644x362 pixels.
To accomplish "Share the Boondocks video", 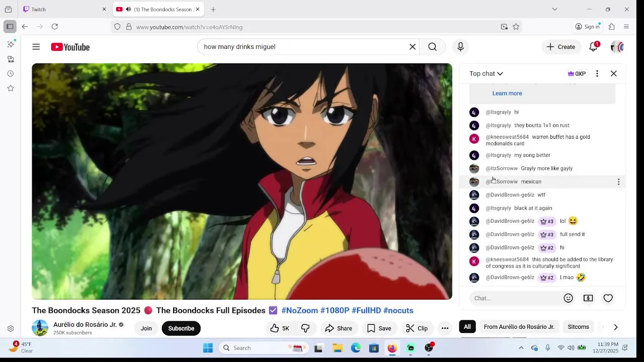I will click(x=339, y=328).
